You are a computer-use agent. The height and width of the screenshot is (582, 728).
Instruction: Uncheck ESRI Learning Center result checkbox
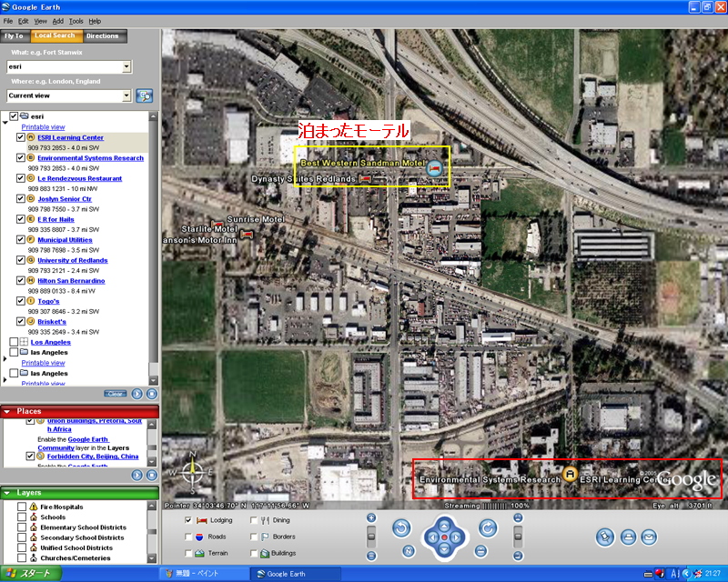pyautogui.click(x=20, y=137)
